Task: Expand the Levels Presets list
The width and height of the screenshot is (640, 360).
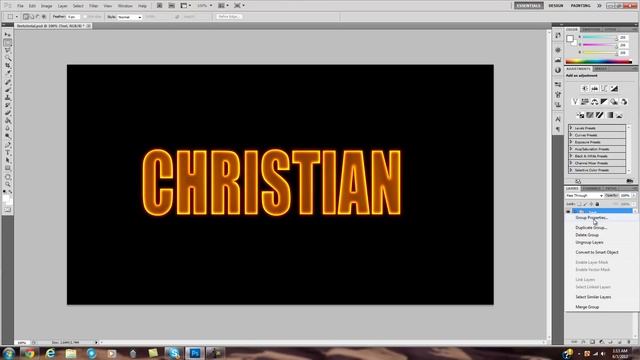Action: (571, 128)
